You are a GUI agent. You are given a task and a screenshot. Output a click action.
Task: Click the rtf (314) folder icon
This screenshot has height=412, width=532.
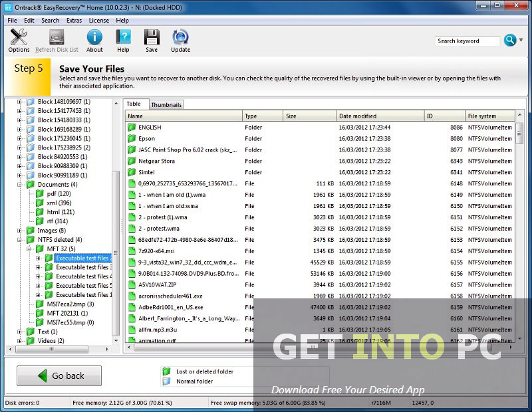40,221
